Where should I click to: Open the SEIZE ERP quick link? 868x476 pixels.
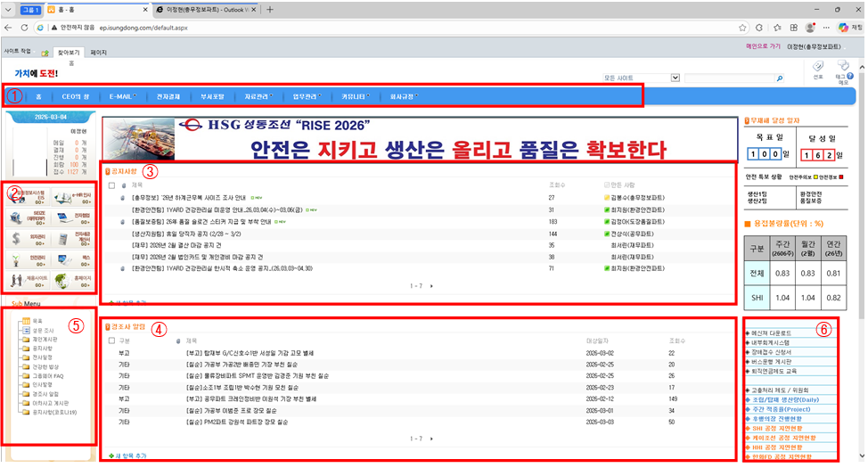coord(28,217)
